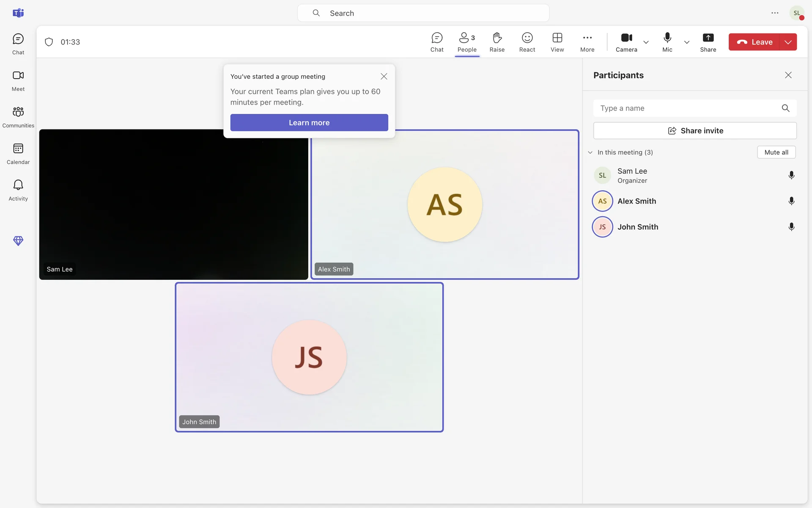Open the People tab in toolbar

coord(467,42)
